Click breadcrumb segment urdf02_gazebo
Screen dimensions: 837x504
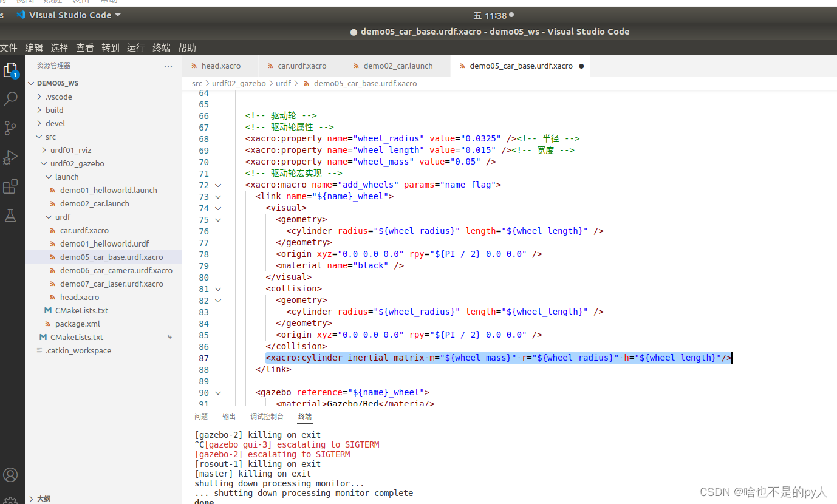point(239,83)
